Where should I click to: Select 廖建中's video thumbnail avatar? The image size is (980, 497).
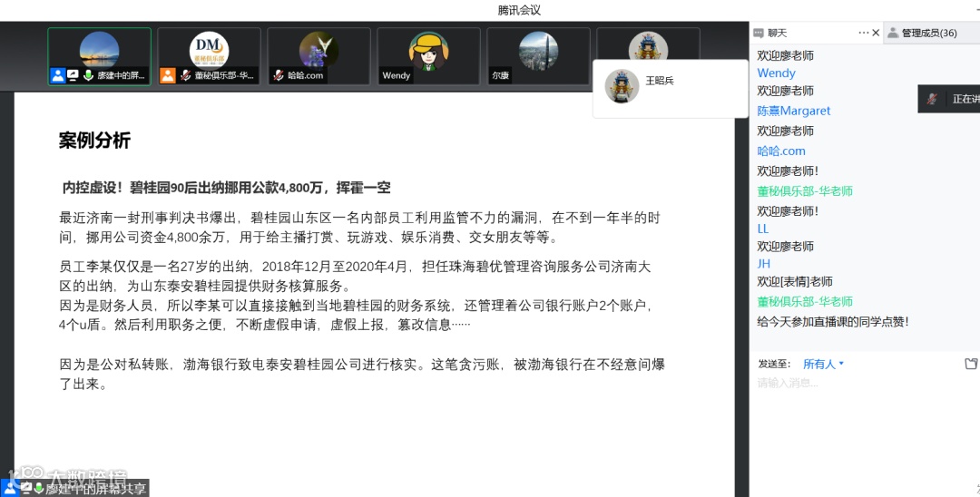click(100, 49)
